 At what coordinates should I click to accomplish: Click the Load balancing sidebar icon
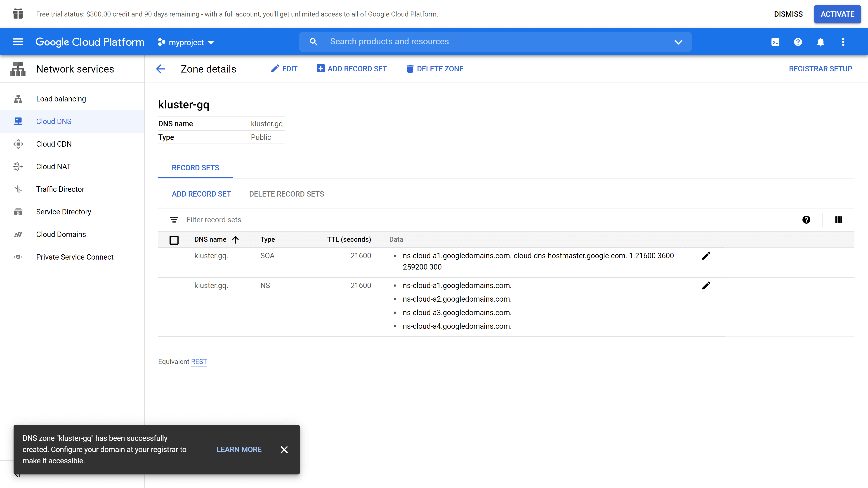click(18, 99)
